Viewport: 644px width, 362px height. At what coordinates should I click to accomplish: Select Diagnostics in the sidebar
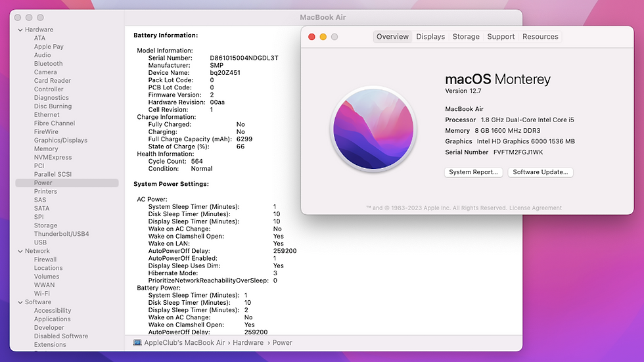coord(51,98)
